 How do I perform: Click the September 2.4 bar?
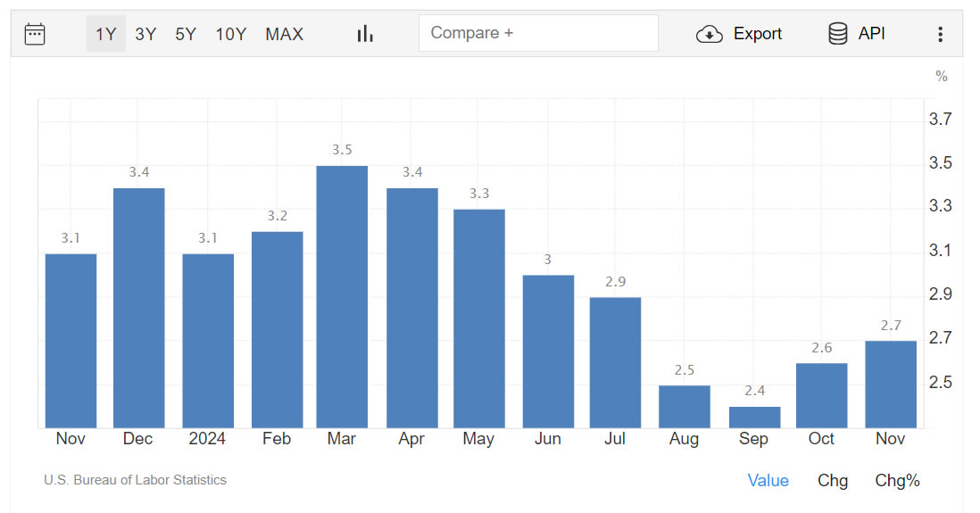(x=754, y=418)
